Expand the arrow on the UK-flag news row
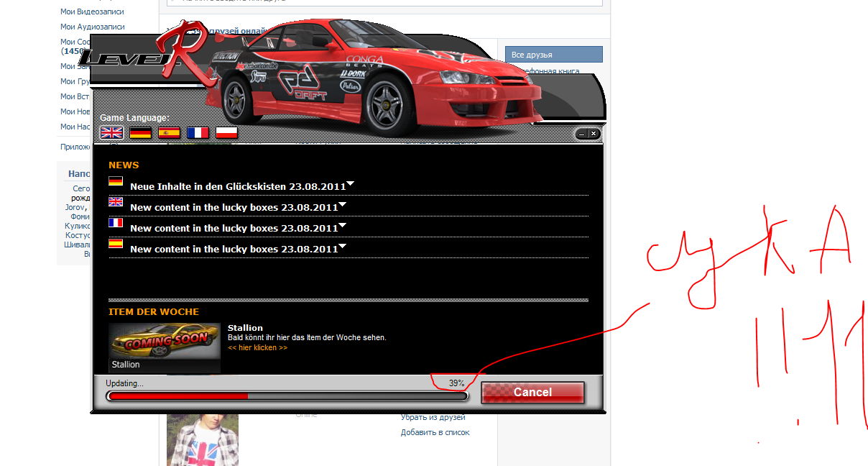 tap(343, 205)
